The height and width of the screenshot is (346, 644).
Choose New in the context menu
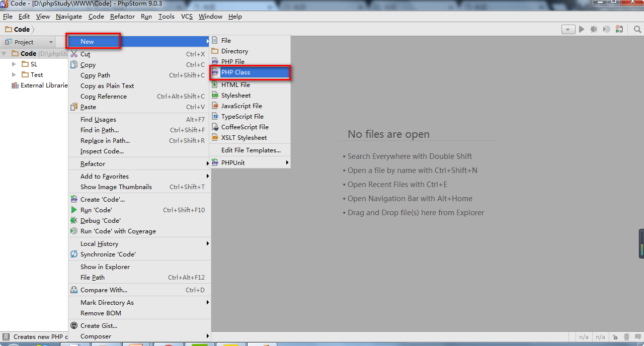(x=139, y=41)
